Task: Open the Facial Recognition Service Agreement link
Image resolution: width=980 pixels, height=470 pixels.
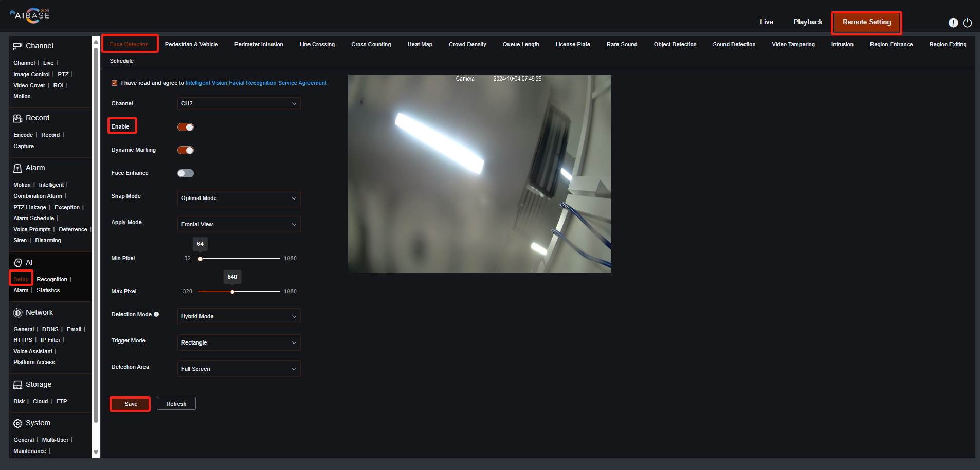Action: pos(256,83)
